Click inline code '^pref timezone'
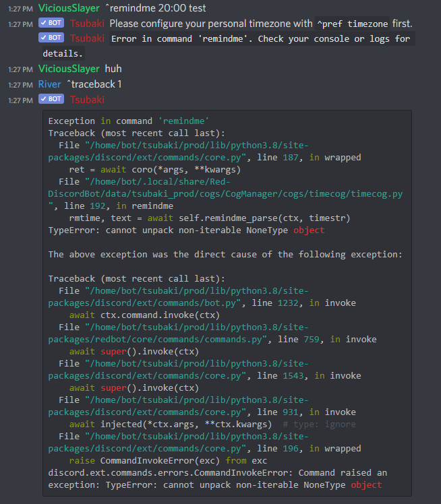The width and height of the screenshot is (441, 504). (352, 24)
